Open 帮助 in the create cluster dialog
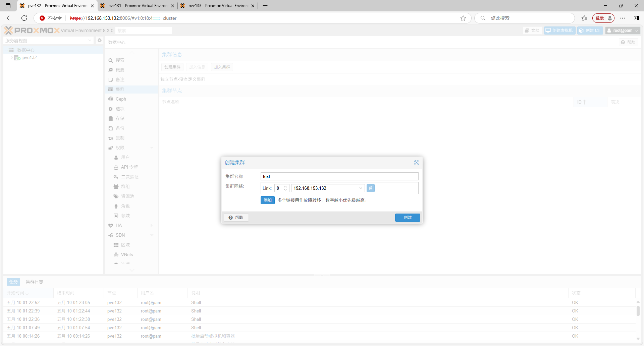644x346 pixels. coord(236,218)
